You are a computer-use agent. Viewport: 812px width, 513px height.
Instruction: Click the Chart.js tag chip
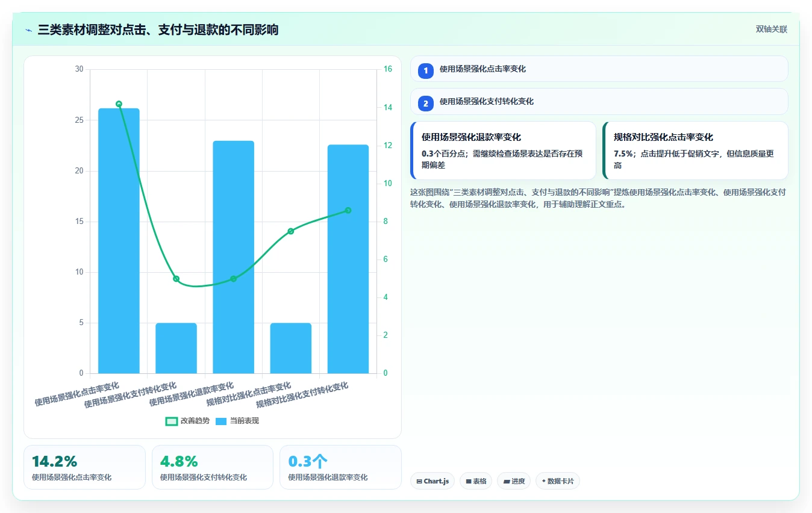point(433,481)
